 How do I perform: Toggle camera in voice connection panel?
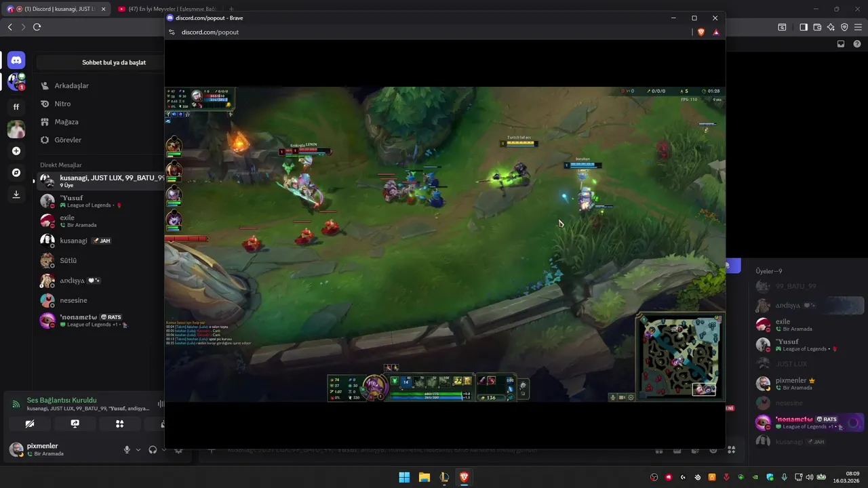(30, 424)
